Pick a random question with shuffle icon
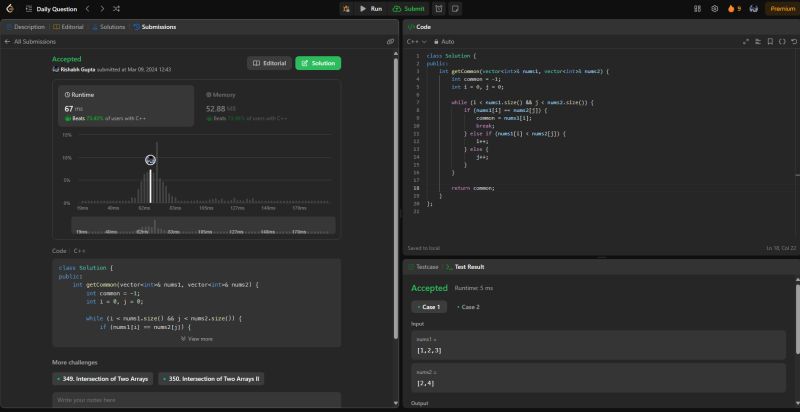The width and height of the screenshot is (800, 412). [117, 8]
